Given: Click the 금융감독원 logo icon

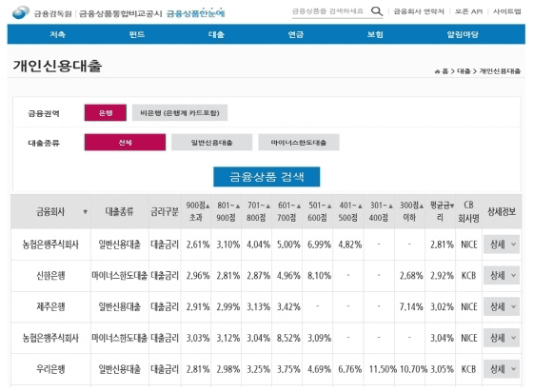Looking at the screenshot, I should pos(21,12).
